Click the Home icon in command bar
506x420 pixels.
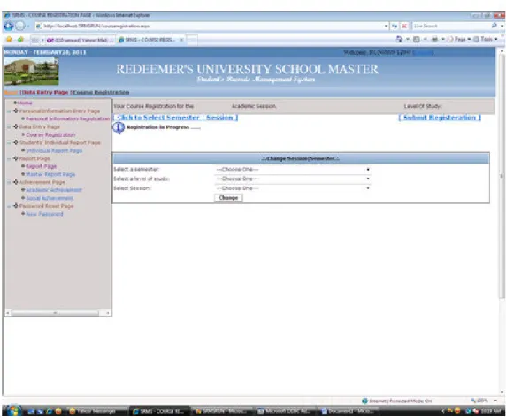399,39
